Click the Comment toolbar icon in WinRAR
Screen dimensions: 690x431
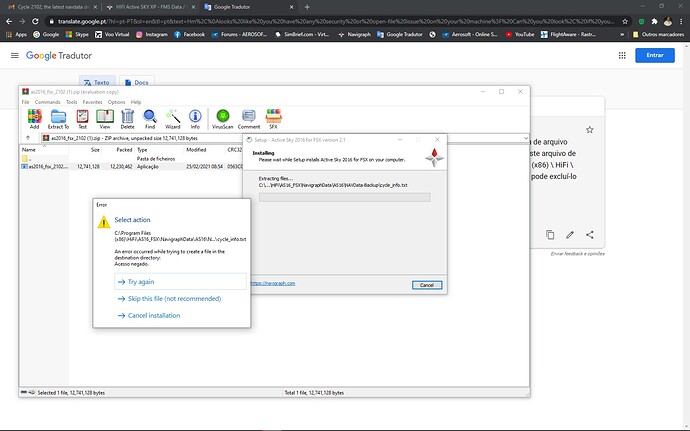pos(249,119)
